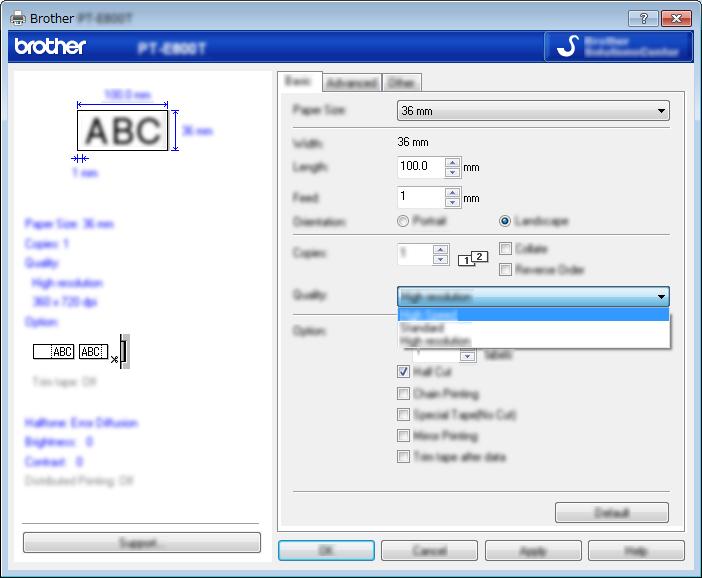This screenshot has height=578, width=702.
Task: Click the Width value text 36 mm
Action: click(x=413, y=142)
